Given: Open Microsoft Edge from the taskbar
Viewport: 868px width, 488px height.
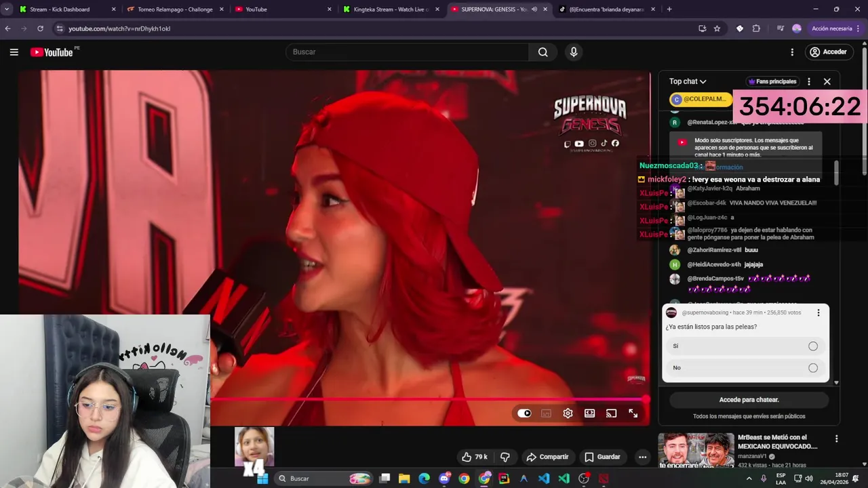Looking at the screenshot, I should pos(424,479).
